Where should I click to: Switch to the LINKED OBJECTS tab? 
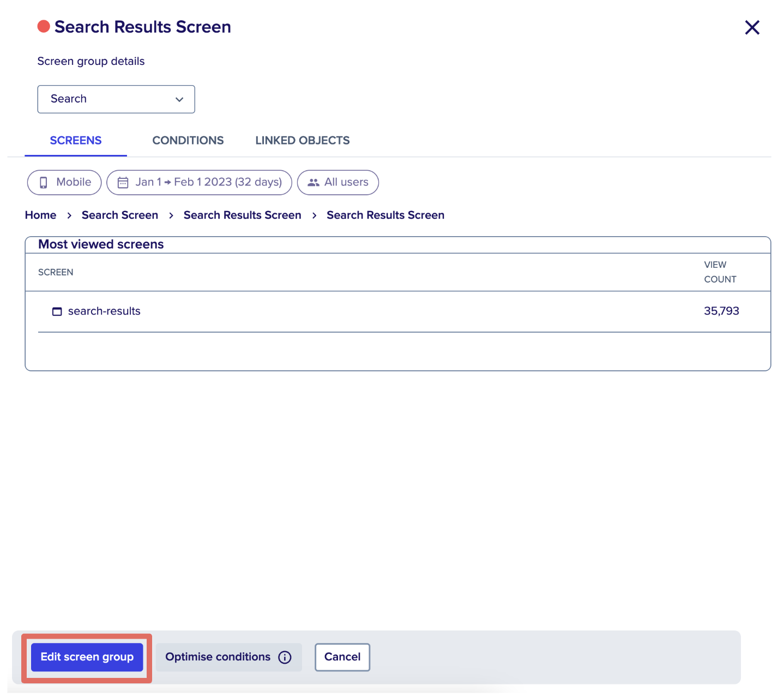[303, 140]
